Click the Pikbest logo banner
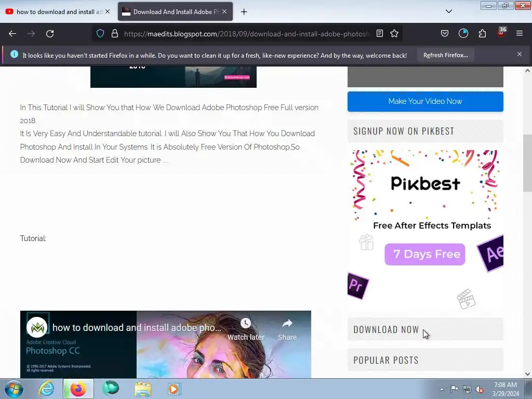 [x=425, y=183]
